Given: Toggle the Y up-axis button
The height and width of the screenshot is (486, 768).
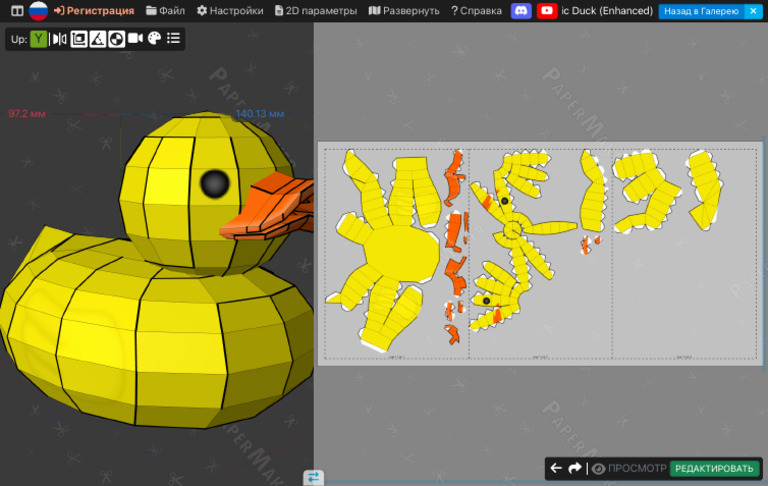Looking at the screenshot, I should tap(38, 39).
